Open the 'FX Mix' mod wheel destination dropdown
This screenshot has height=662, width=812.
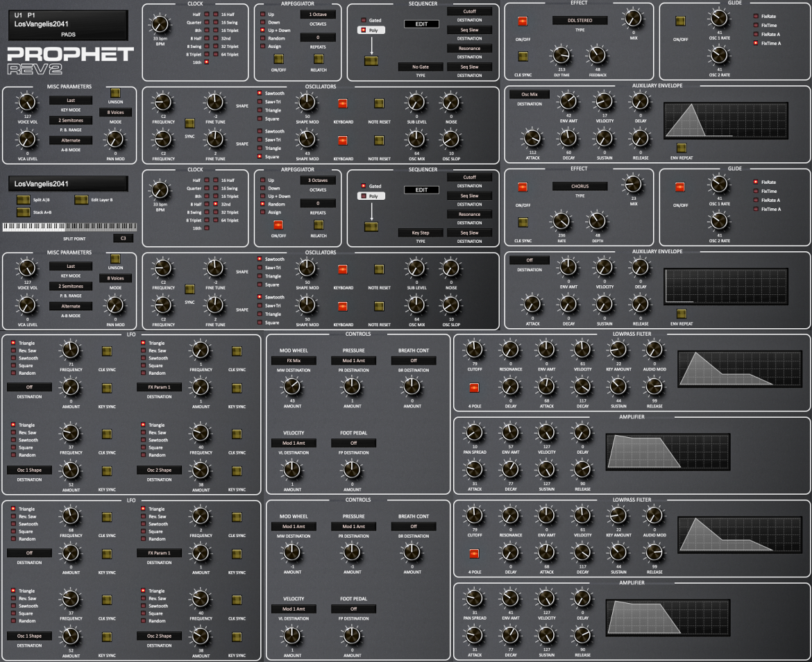[294, 361]
